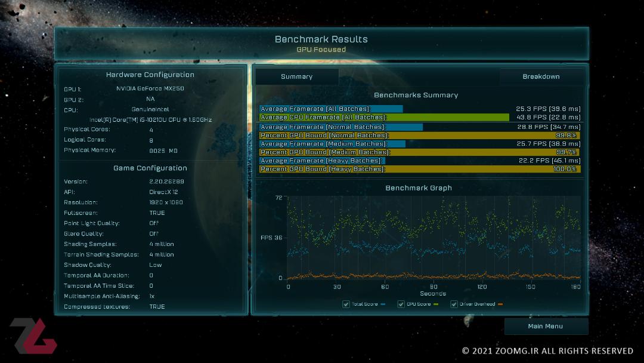Click the 28.8 FPS (34.7 ms) value
The image size is (644, 363).
[549, 127]
